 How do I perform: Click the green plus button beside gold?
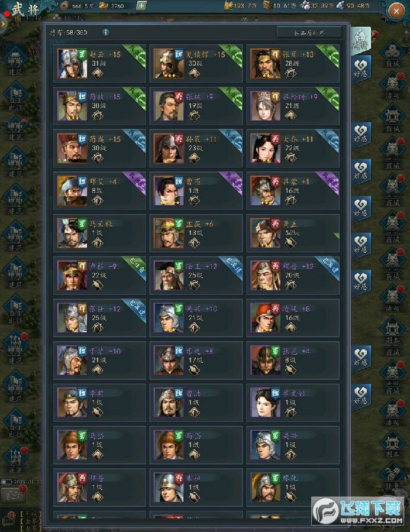click(141, 6)
